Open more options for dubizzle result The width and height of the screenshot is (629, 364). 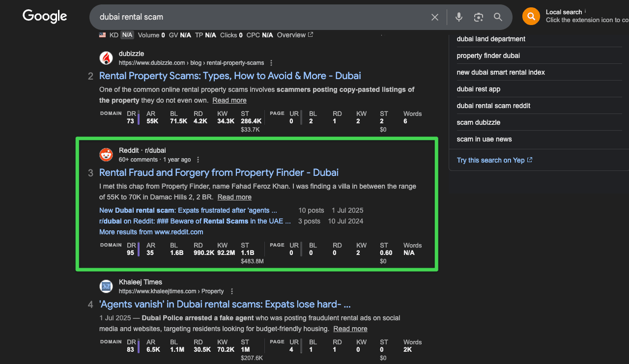pyautogui.click(x=271, y=63)
